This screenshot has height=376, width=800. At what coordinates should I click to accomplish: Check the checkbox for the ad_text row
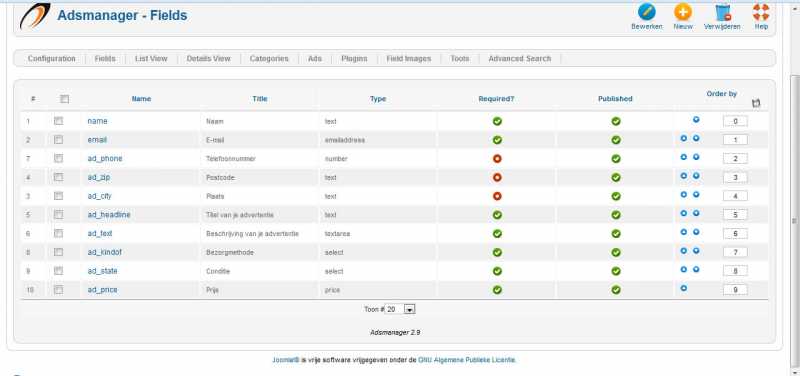(58, 233)
